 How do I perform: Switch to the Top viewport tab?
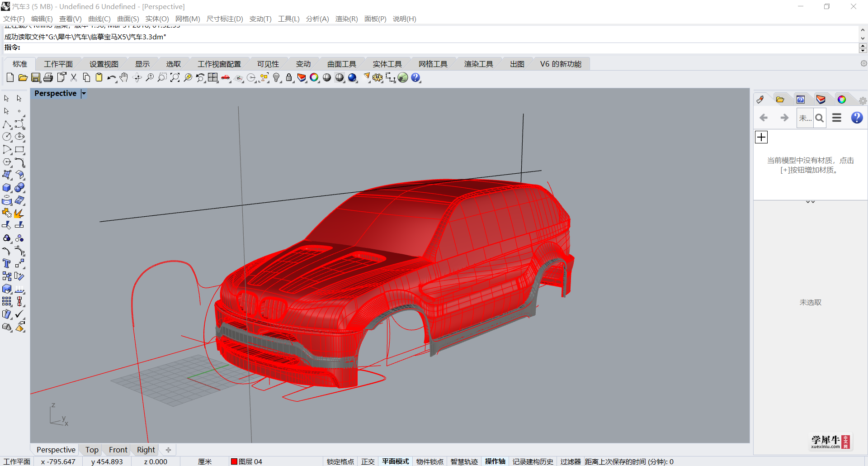pyautogui.click(x=92, y=450)
